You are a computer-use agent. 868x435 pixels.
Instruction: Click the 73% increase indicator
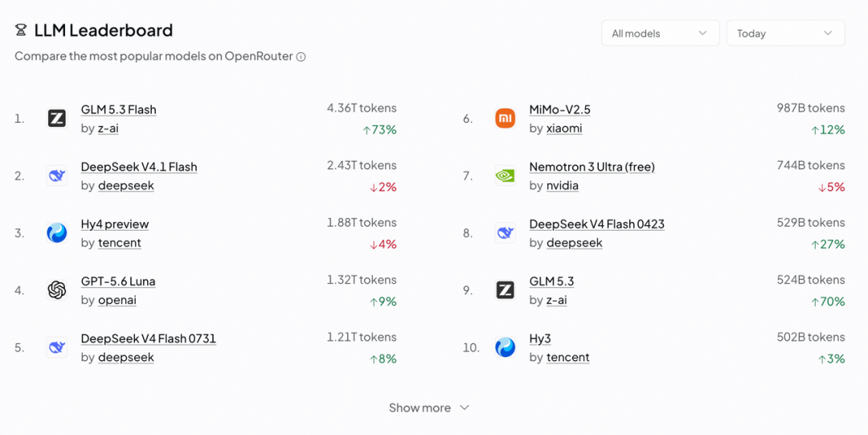(x=379, y=129)
